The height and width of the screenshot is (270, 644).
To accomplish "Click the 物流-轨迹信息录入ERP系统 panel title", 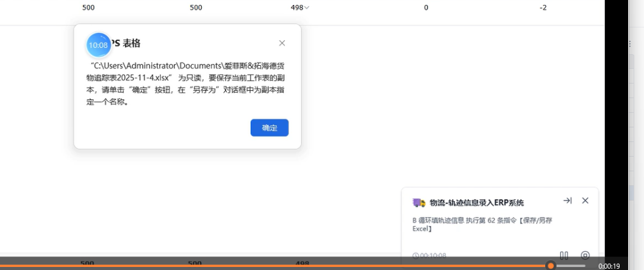I will point(477,203).
